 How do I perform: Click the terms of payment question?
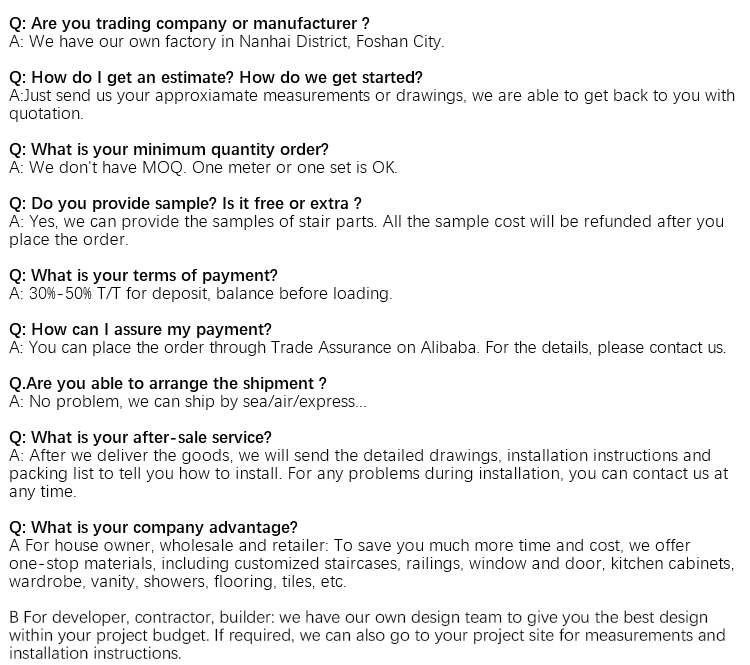143,276
